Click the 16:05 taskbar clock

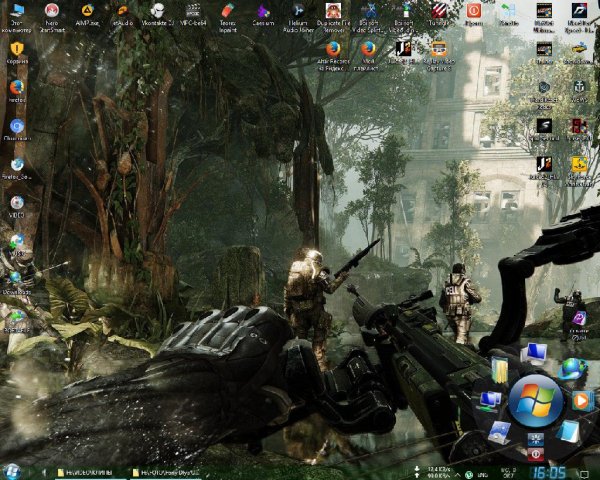(549, 472)
